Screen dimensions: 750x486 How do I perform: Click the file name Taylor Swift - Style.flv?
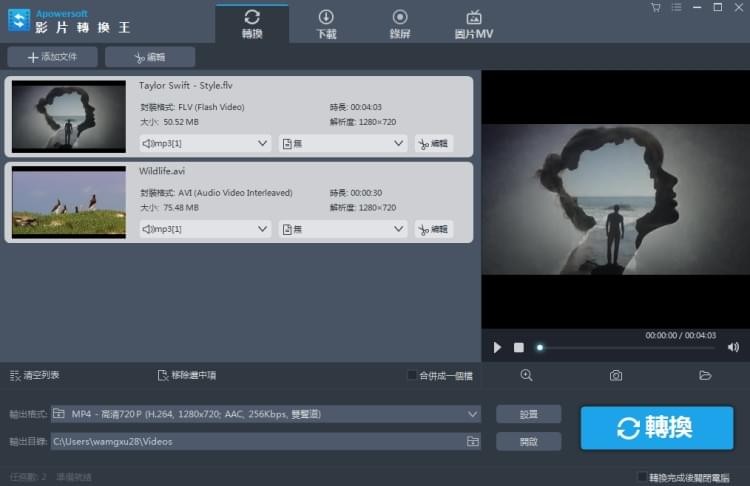tap(186, 86)
